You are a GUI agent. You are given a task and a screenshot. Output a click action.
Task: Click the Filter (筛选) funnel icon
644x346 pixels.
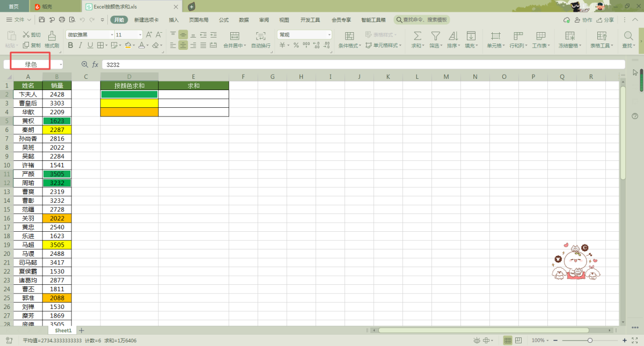click(436, 36)
